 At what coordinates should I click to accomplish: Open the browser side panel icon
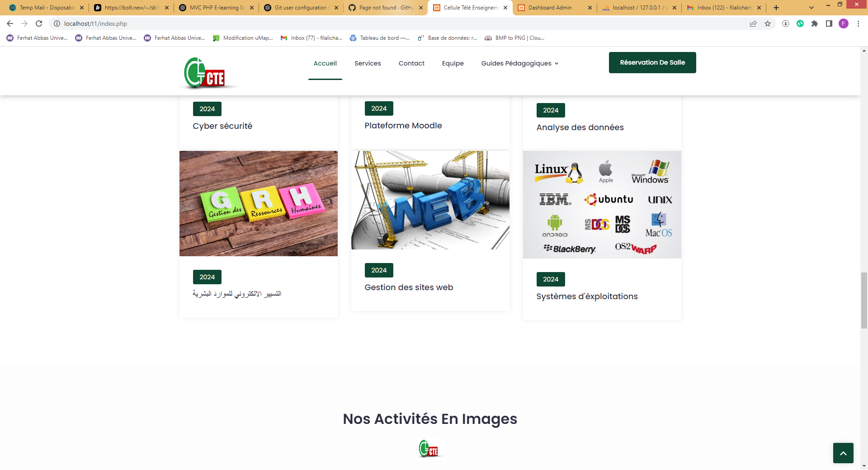coord(829,23)
